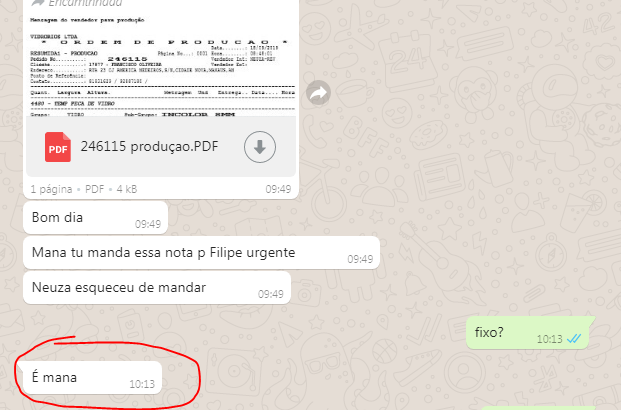The width and height of the screenshot is (621, 410).
Task: Click the timestamp on Neuza esqueceu de mandar
Action: 270,294
